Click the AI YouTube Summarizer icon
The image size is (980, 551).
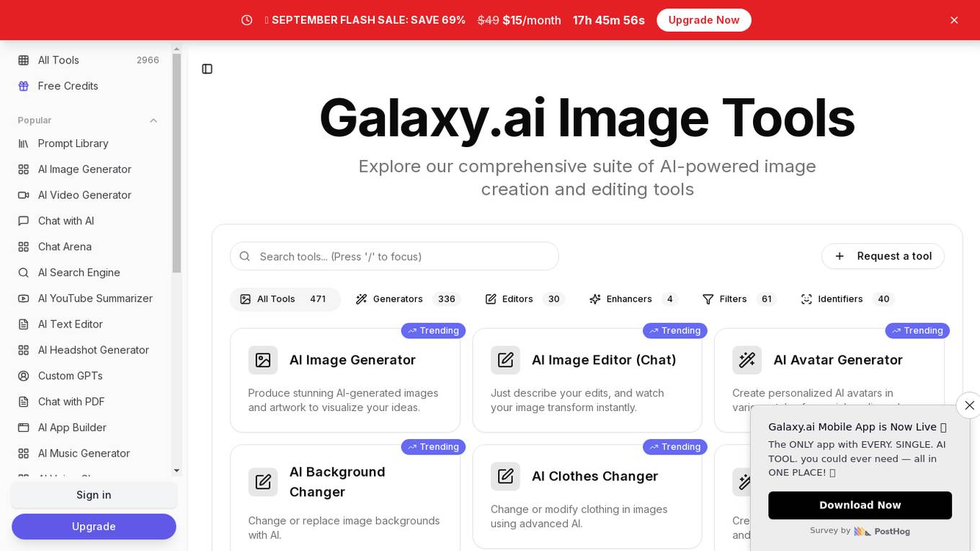[24, 299]
